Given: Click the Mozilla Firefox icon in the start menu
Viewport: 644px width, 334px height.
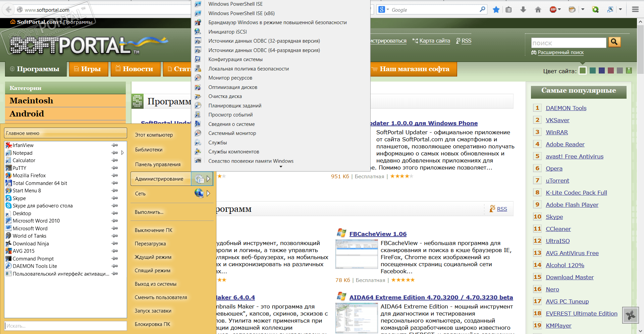Looking at the screenshot, I should [x=9, y=176].
